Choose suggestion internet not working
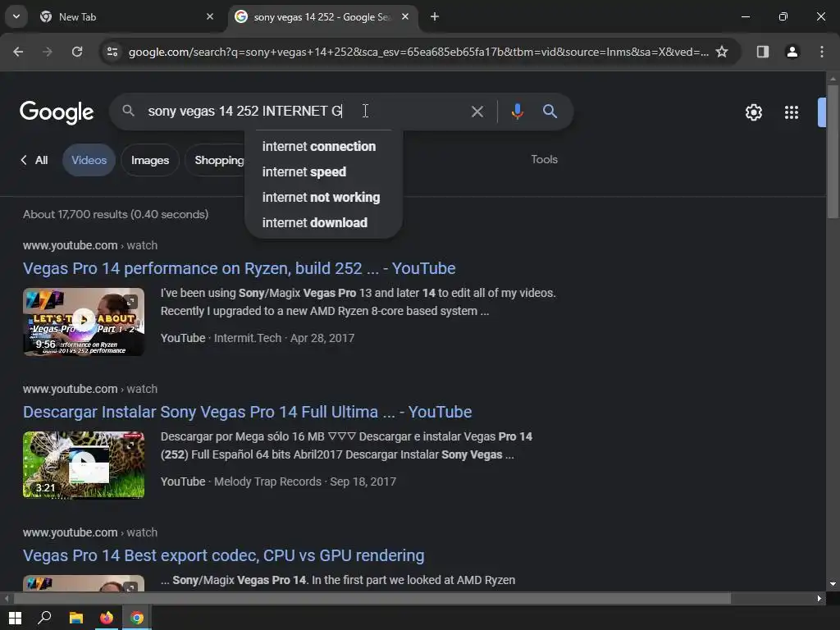The width and height of the screenshot is (840, 630). (323, 197)
